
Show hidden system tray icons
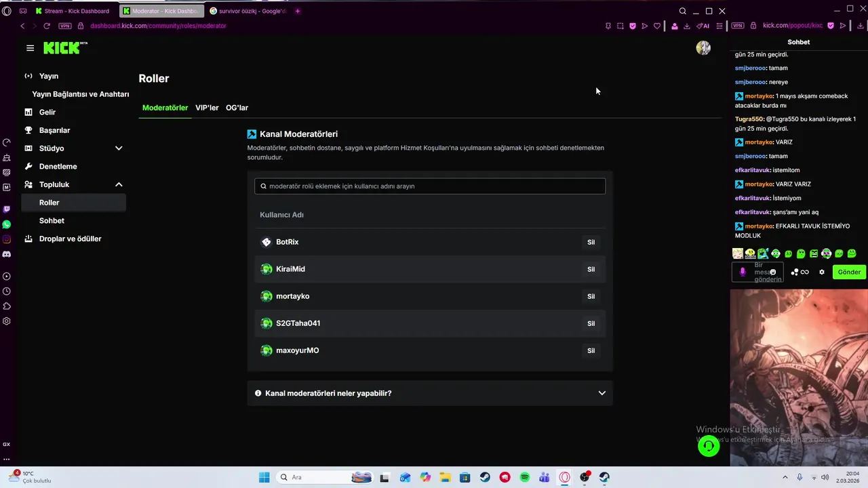pos(785,477)
